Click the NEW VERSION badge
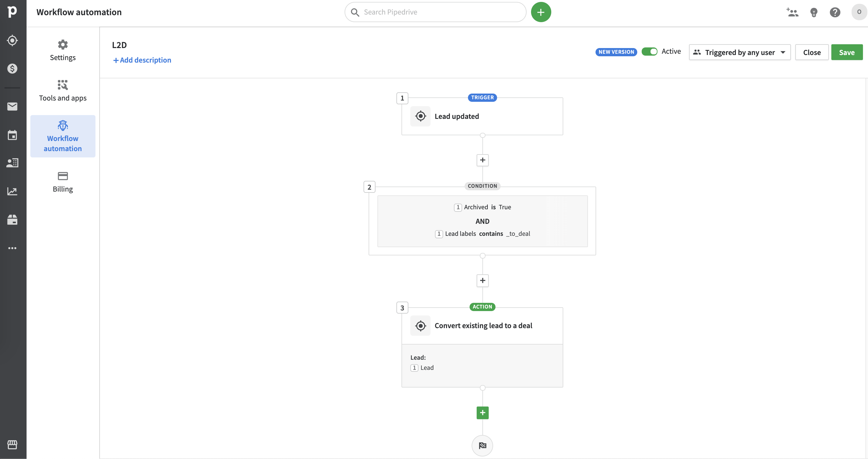 click(616, 52)
